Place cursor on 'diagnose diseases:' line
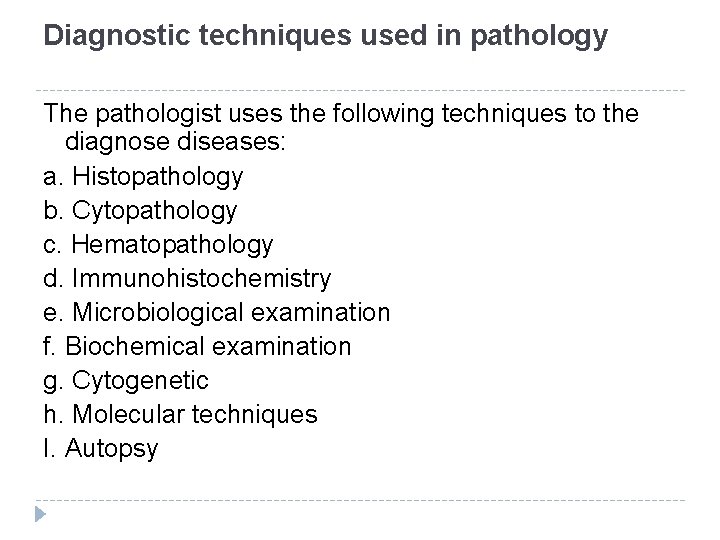Screen dimensions: 720x540 pos(175,143)
